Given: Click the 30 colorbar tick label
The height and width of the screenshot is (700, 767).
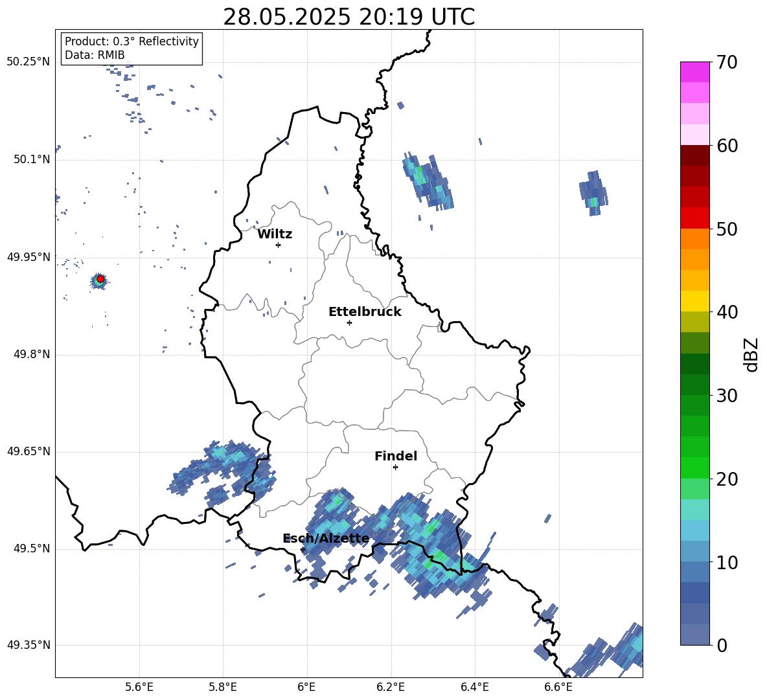Looking at the screenshot, I should click(727, 396).
